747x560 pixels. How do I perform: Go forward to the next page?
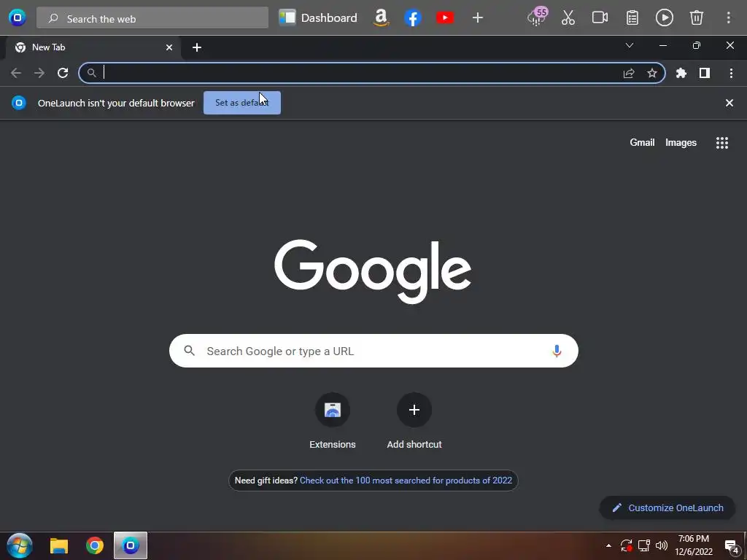point(39,73)
